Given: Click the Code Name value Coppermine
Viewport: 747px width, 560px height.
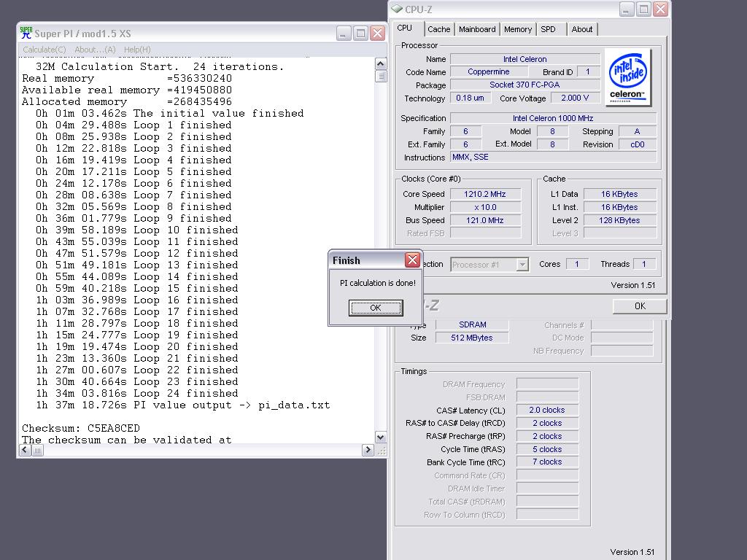Looking at the screenshot, I should tap(489, 71).
